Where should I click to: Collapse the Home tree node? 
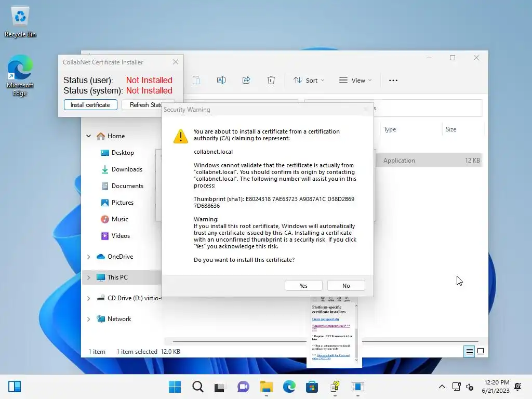[88, 136]
